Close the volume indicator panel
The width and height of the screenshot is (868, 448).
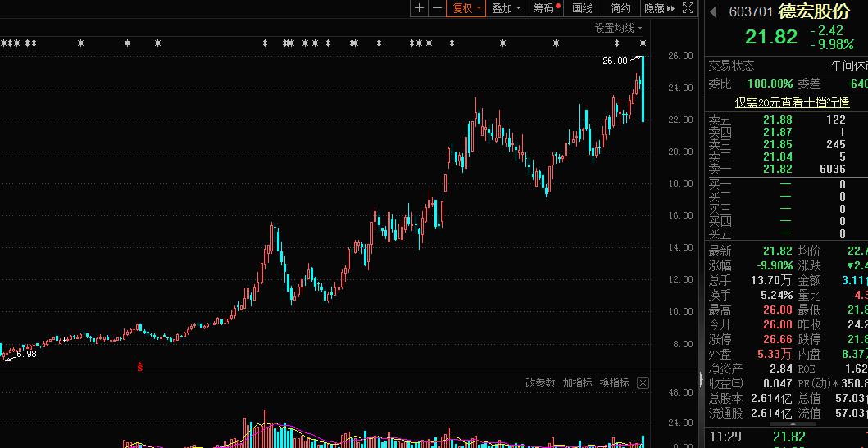643,383
